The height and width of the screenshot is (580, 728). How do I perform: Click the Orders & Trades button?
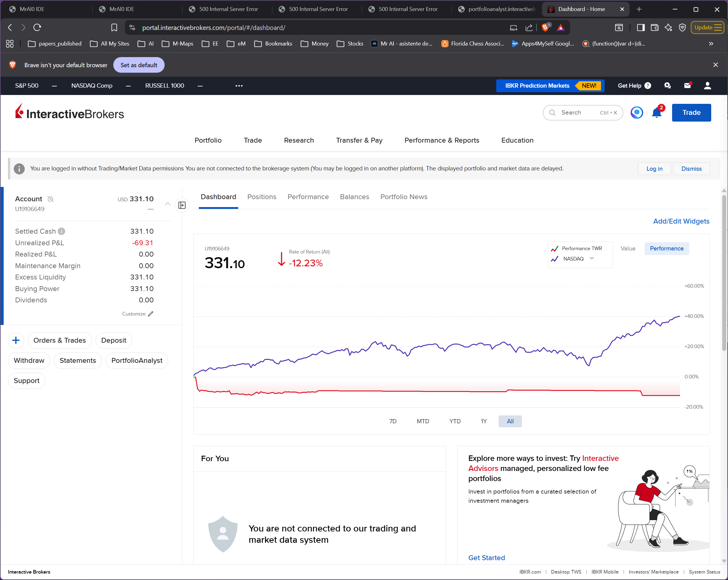click(x=60, y=340)
